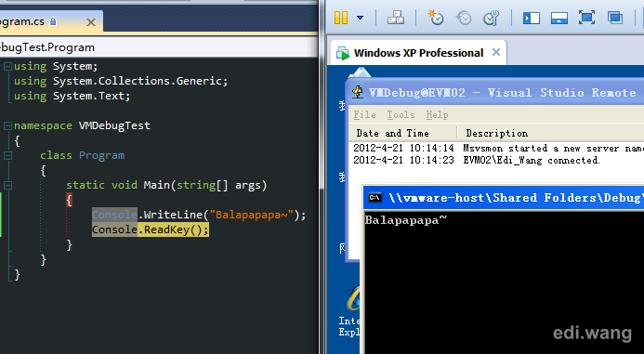The height and width of the screenshot is (354, 644).
Task: Revert the VM to its previous snapshot
Action: click(x=464, y=18)
